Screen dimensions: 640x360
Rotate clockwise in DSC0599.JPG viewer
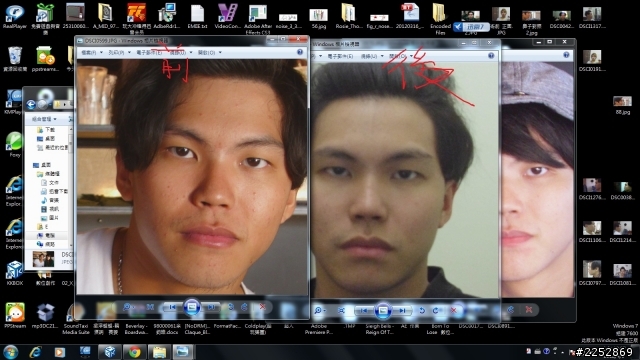(244, 307)
